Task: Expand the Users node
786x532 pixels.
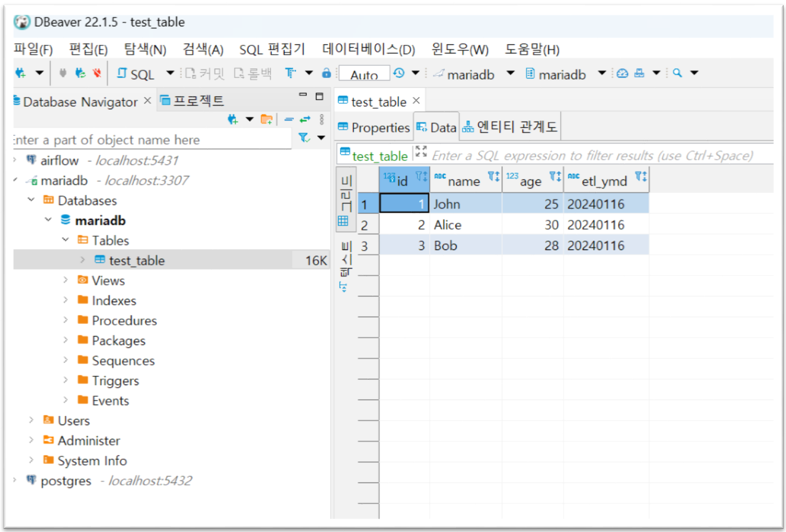Action: pyautogui.click(x=31, y=420)
